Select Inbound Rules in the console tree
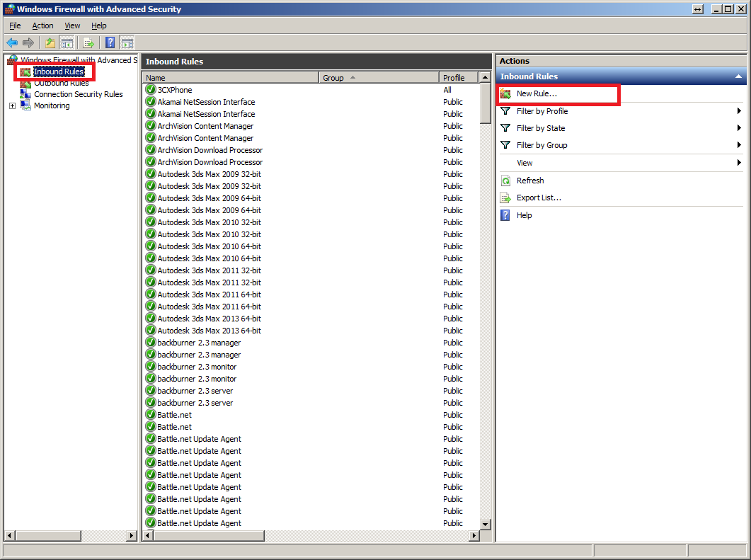The width and height of the screenshot is (751, 560). (x=59, y=72)
